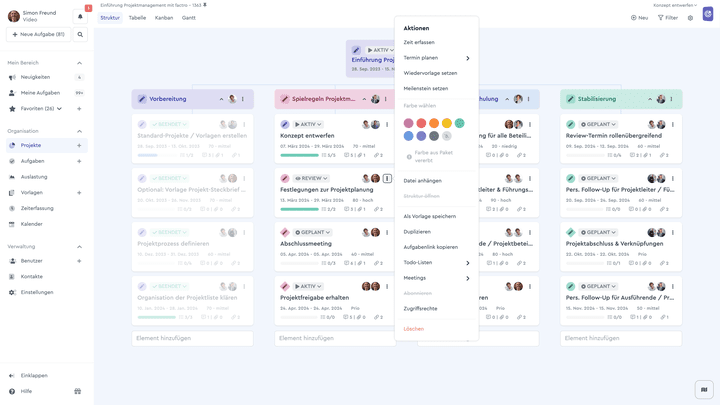Choose Duplizieren from Aktionen menu
The image size is (720, 405).
point(417,232)
